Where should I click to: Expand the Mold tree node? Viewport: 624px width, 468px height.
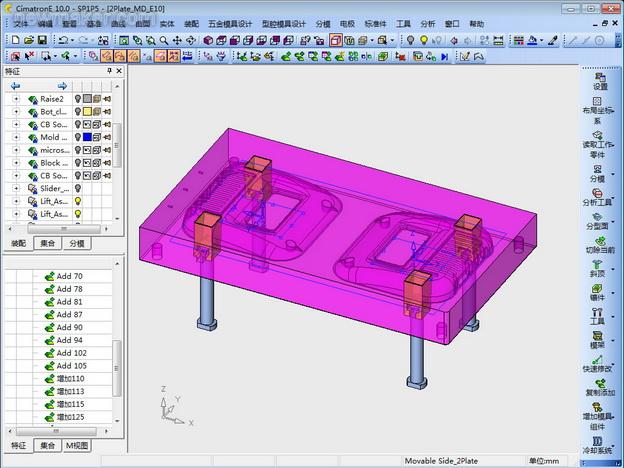16,137
